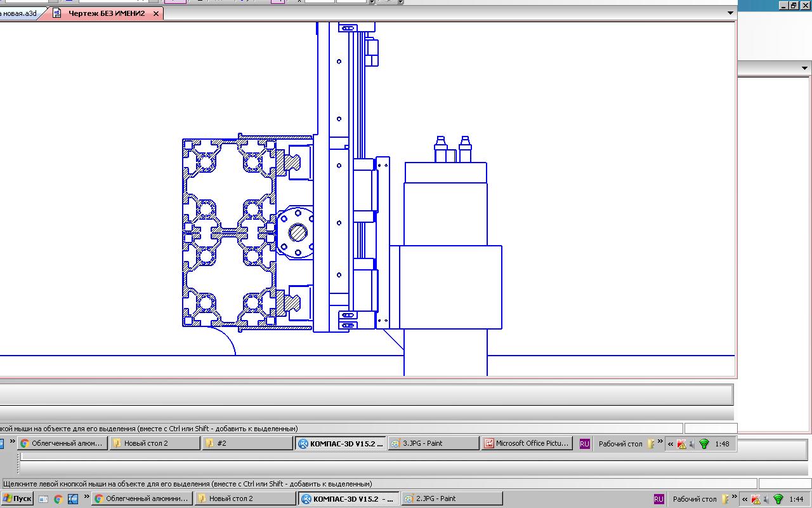Image resolution: width=812 pixels, height=508 pixels.
Task: Expand quick launch overflow chevron beside Пуск
Action: point(86,497)
